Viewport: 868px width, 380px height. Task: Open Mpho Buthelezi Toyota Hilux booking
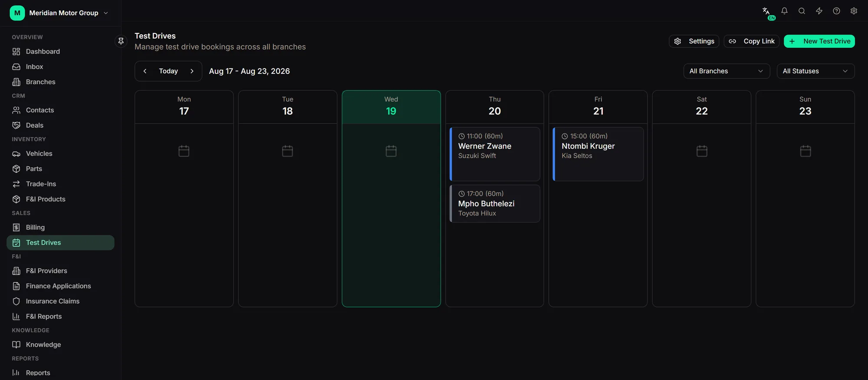coord(495,204)
